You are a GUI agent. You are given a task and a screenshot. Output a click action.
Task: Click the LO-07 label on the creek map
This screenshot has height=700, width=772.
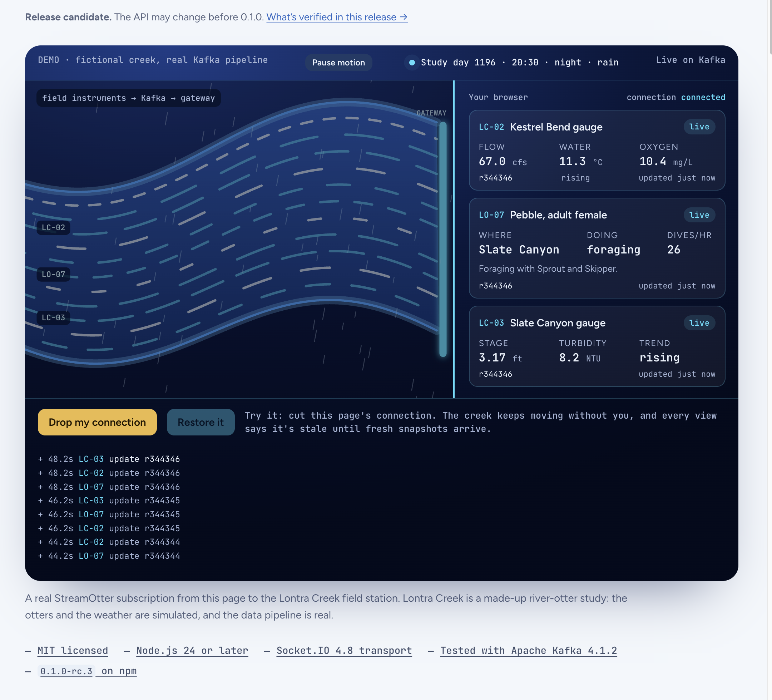(x=53, y=274)
